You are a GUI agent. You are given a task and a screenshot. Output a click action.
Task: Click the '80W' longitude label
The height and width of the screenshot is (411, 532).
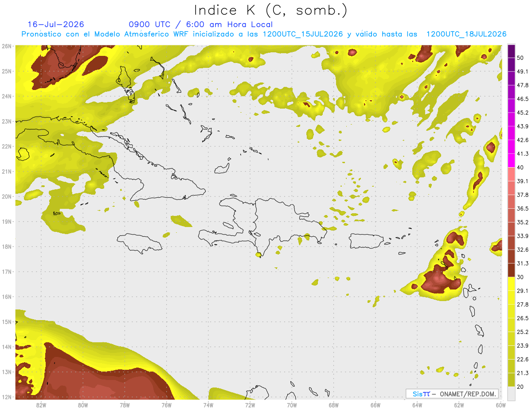pos(83,405)
